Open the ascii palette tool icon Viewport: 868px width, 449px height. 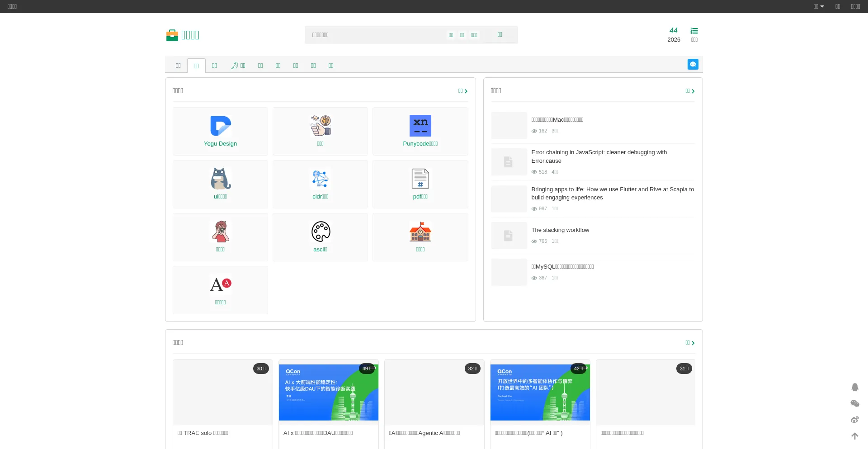320,232
